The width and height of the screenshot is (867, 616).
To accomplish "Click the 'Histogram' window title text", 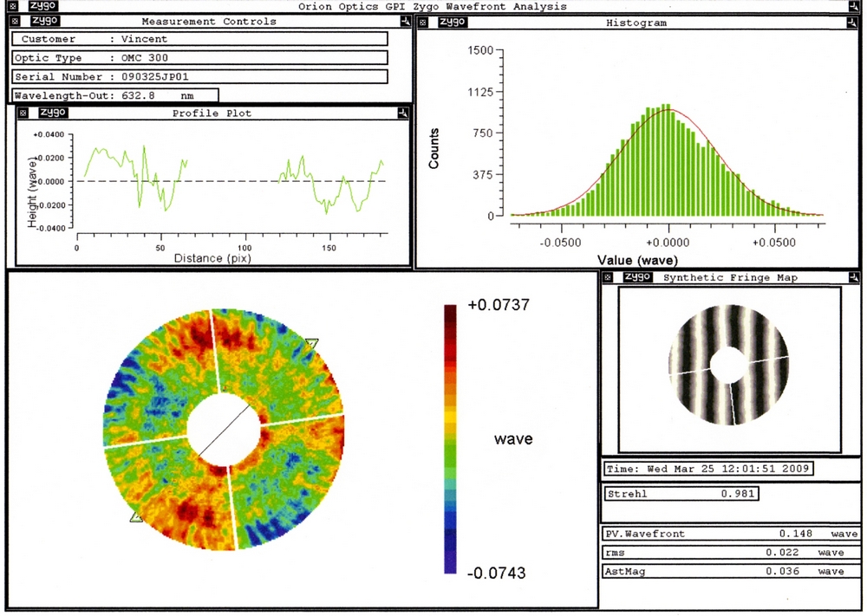I will 636,23.
